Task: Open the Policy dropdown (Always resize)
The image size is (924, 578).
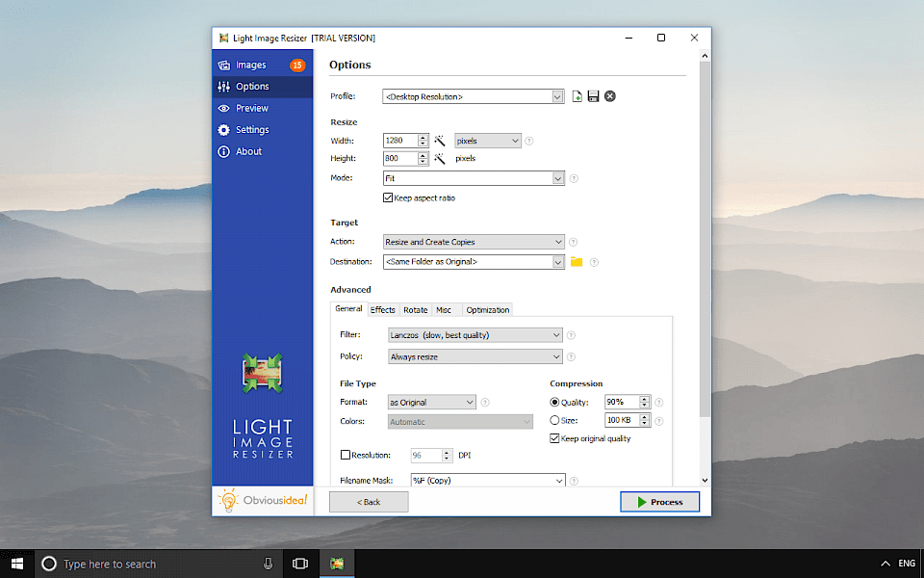Action: pyautogui.click(x=475, y=356)
